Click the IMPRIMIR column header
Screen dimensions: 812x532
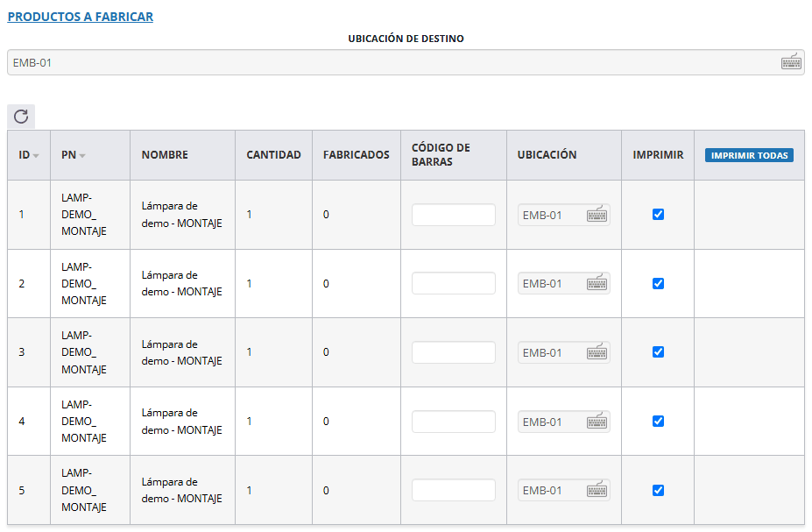[658, 155]
